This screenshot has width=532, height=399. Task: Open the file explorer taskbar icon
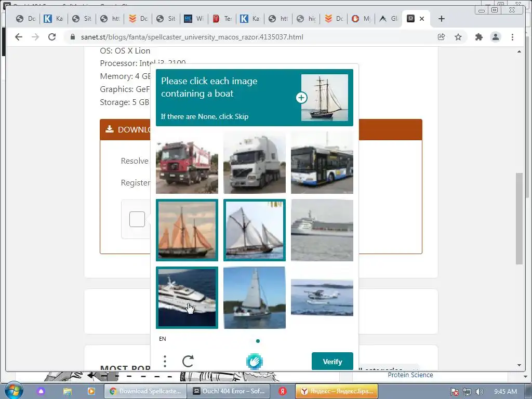tap(68, 391)
